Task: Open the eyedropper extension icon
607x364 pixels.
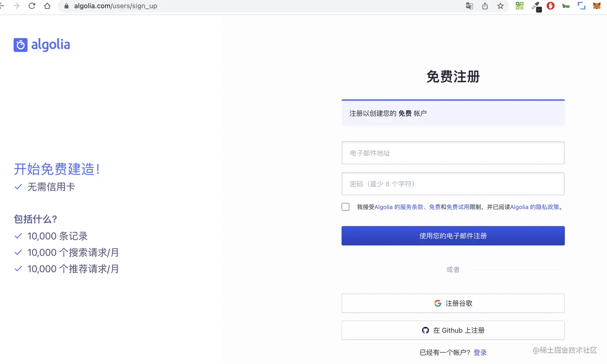Action: tap(536, 6)
